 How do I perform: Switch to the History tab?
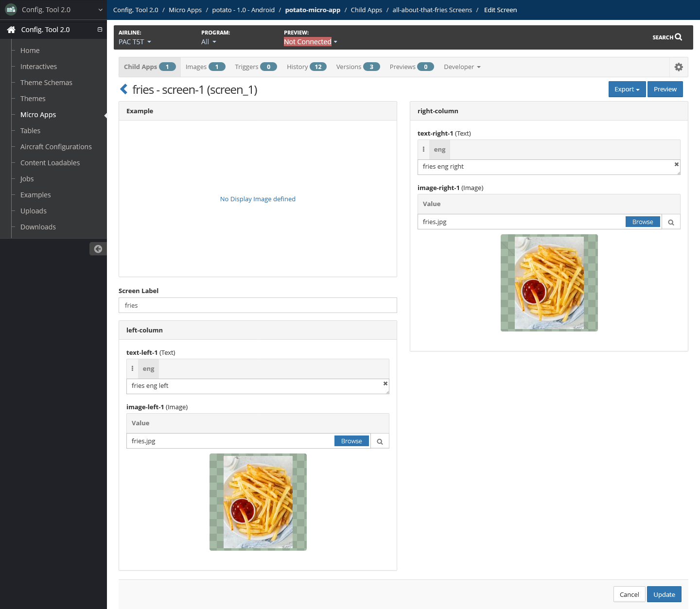306,67
